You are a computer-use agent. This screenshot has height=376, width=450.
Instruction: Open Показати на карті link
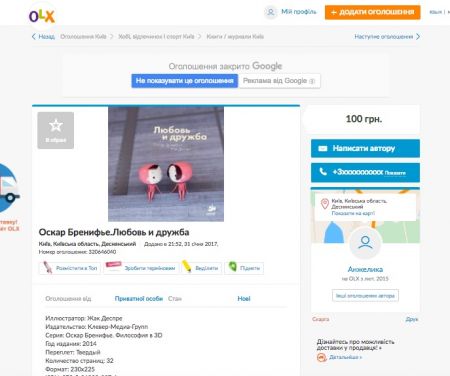pos(353,213)
